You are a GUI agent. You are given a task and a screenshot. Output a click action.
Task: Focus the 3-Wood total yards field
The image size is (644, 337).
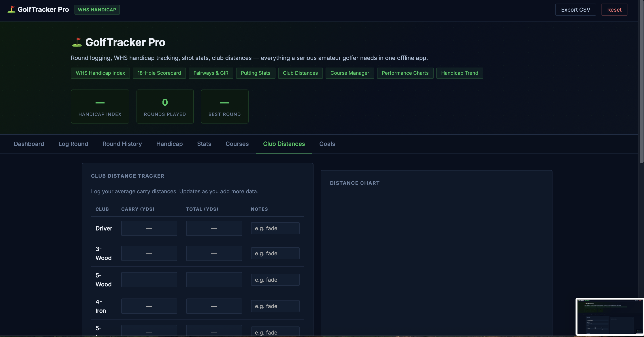(214, 253)
